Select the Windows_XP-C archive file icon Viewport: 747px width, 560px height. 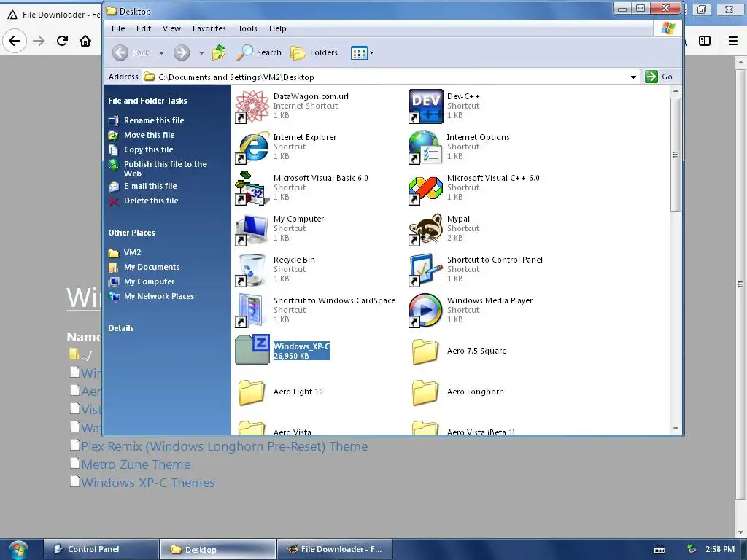pyautogui.click(x=252, y=350)
